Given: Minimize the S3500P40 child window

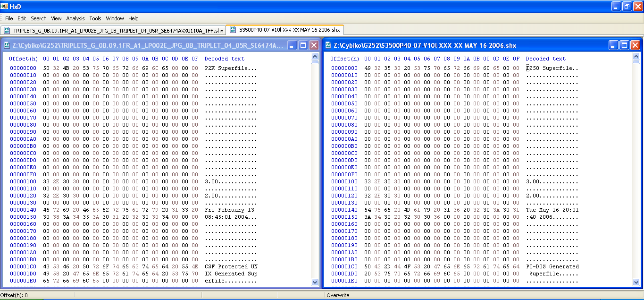Looking at the screenshot, I should click(x=613, y=45).
